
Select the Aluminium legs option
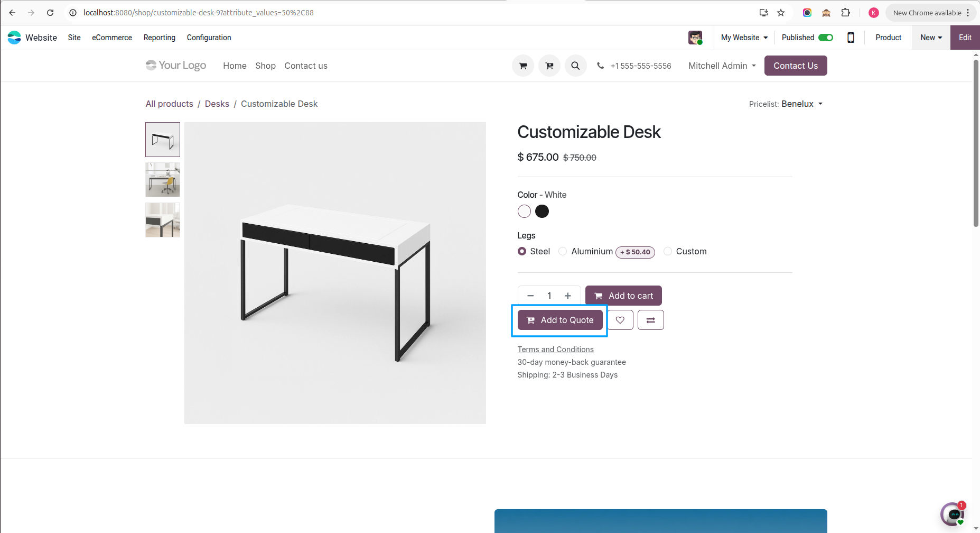[562, 252]
